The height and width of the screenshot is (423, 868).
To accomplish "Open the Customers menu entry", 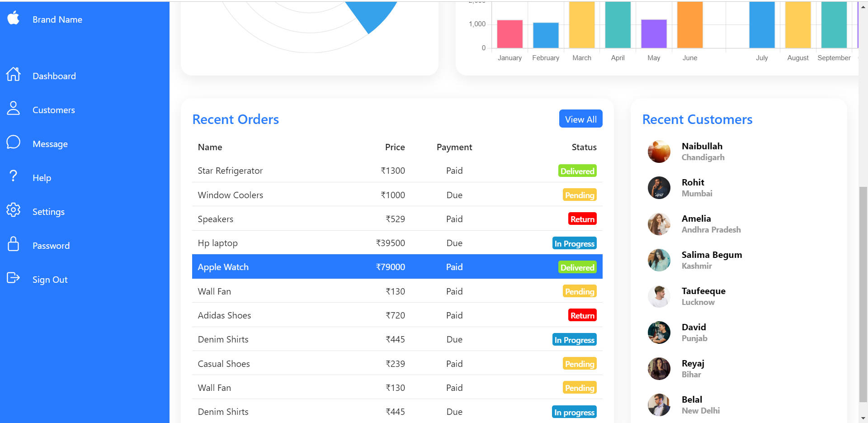I will coord(53,109).
